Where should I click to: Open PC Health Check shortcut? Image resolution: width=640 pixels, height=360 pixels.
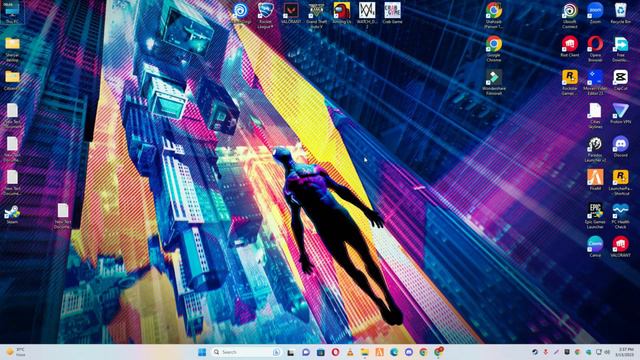[x=620, y=216]
